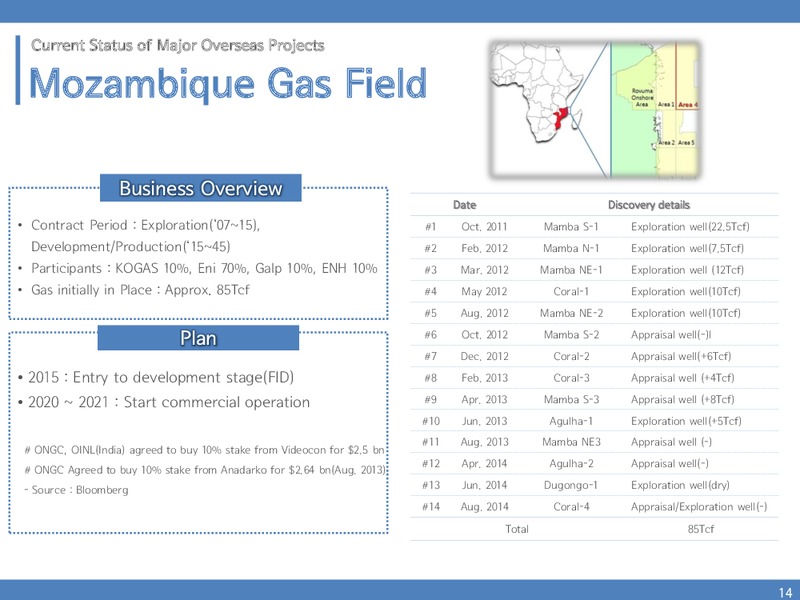Image resolution: width=800 pixels, height=600 pixels.
Task: Click the Africa map image
Action: [x=594, y=110]
